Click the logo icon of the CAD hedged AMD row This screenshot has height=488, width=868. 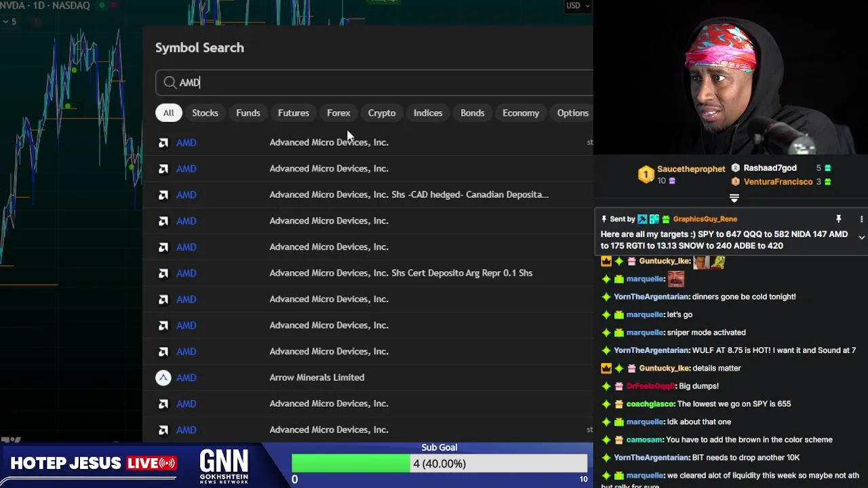click(163, 195)
